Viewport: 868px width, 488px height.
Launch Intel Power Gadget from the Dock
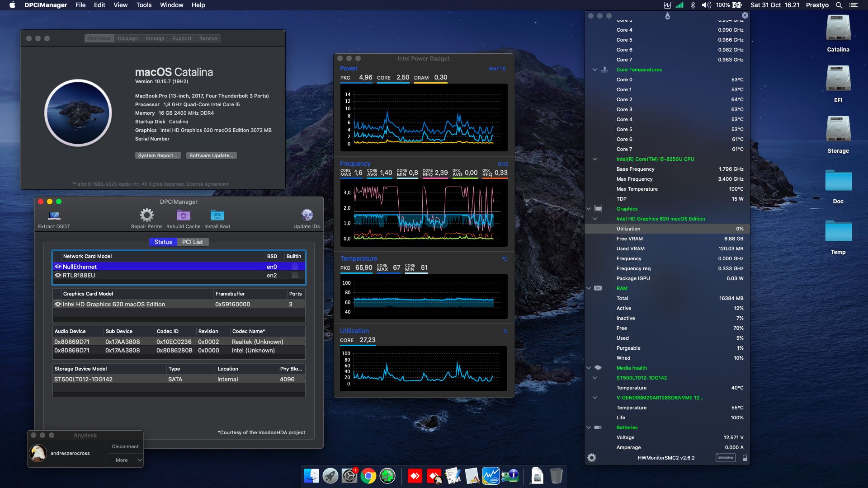[490, 475]
